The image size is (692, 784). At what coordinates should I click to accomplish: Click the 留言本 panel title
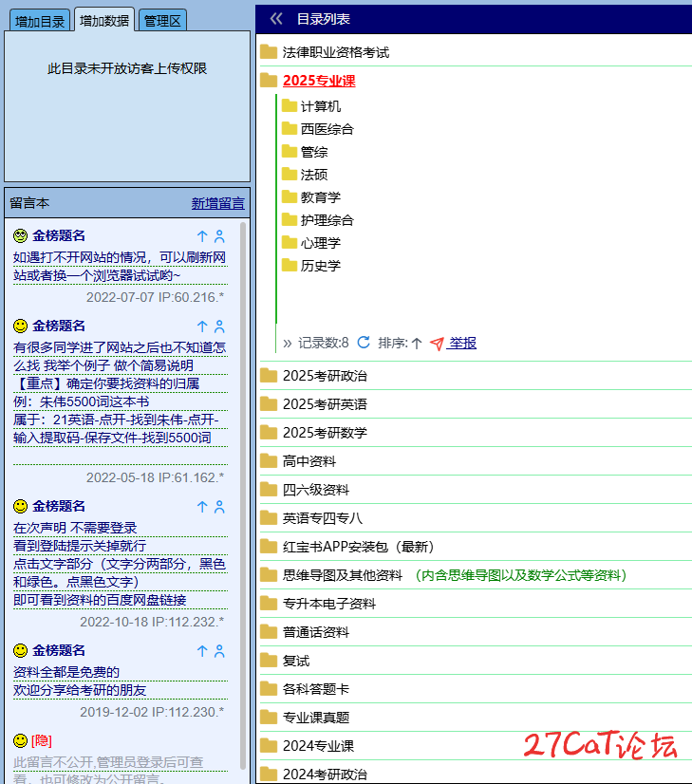[29, 203]
